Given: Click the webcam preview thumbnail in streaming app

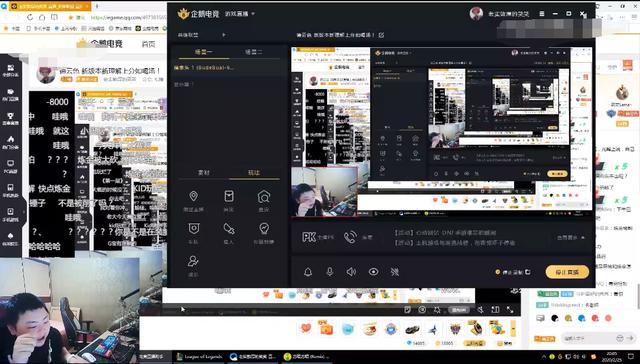Looking at the screenshot, I should 324,191.
